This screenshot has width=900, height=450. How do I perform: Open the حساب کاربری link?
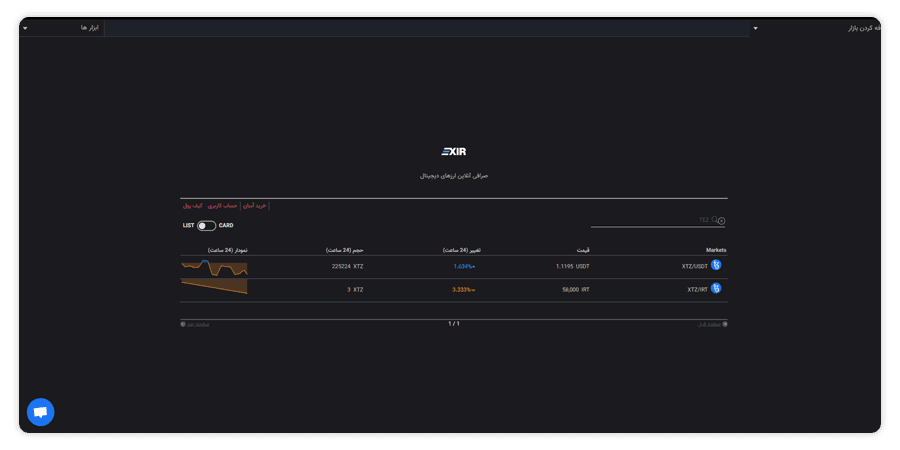tap(222, 205)
